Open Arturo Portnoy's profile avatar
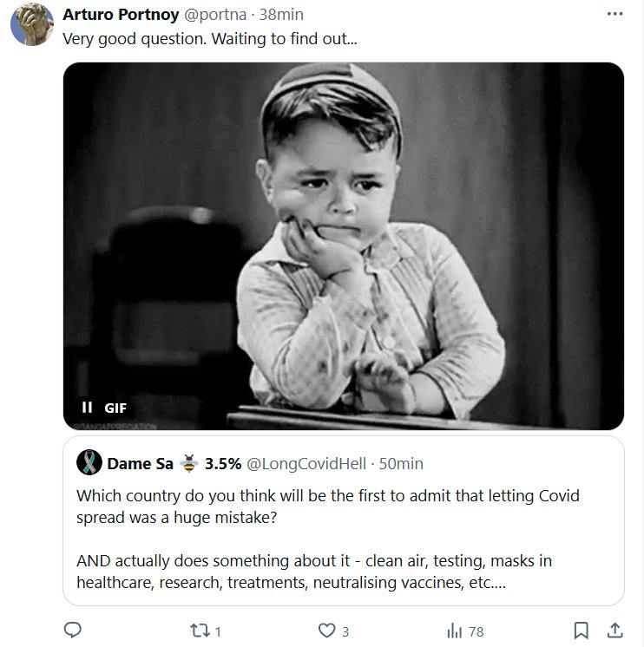The width and height of the screenshot is (644, 647). (x=32, y=23)
